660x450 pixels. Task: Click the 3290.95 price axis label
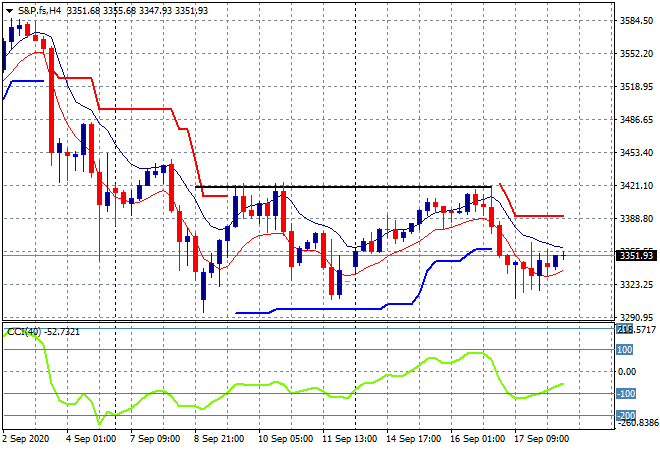636,317
